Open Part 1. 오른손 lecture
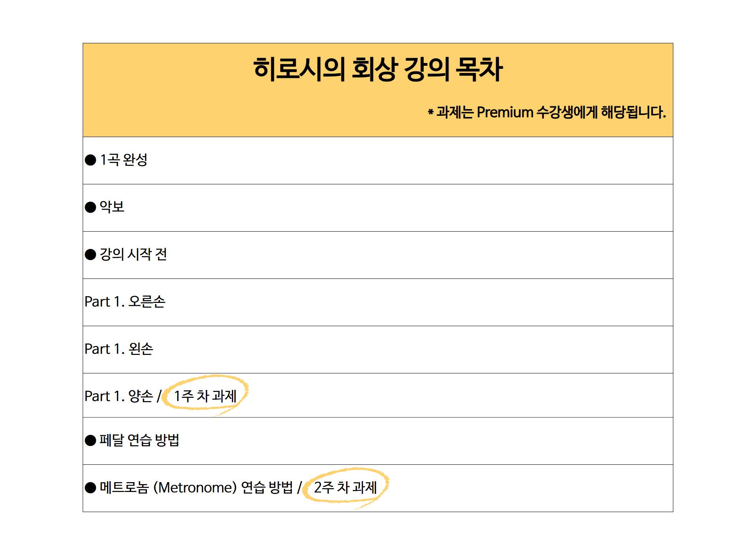The image size is (756, 555). tap(125, 302)
